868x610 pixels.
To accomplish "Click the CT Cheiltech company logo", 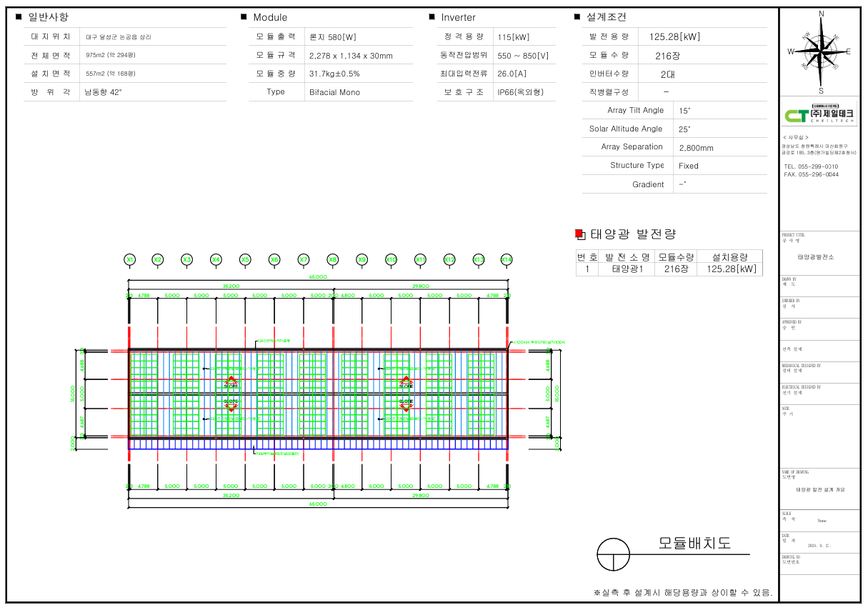I will coord(819,115).
